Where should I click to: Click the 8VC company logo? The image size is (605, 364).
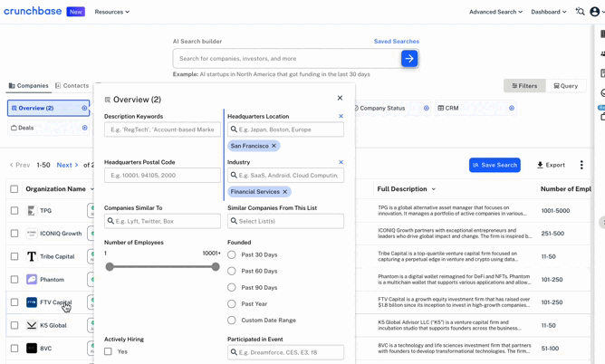(x=32, y=349)
